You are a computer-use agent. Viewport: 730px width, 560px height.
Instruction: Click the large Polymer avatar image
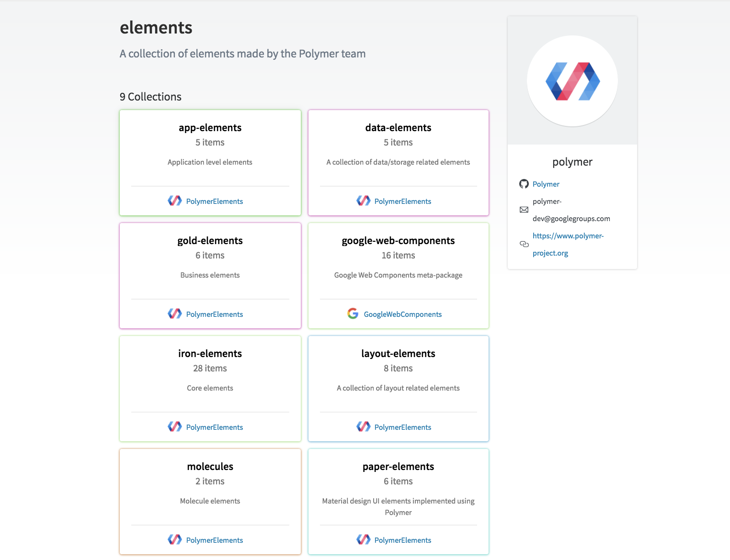[x=572, y=81]
